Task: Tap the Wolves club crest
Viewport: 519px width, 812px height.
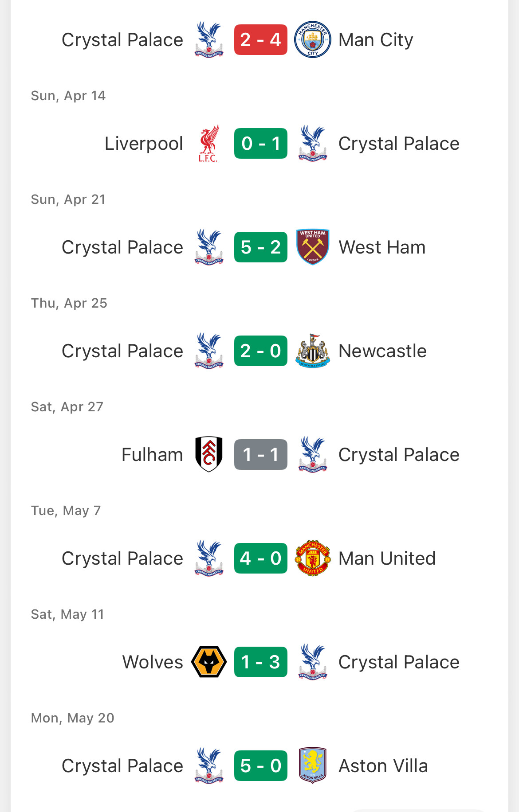Action: [x=208, y=662]
